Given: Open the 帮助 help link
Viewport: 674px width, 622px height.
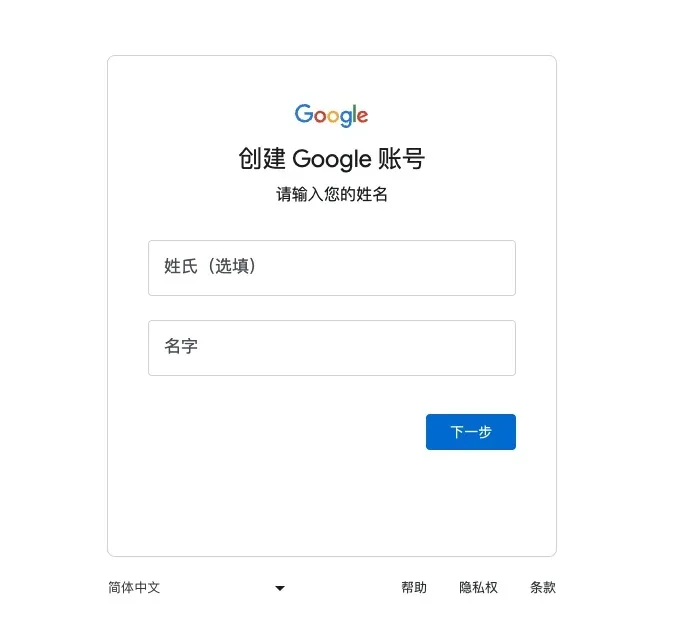Looking at the screenshot, I should [x=414, y=588].
